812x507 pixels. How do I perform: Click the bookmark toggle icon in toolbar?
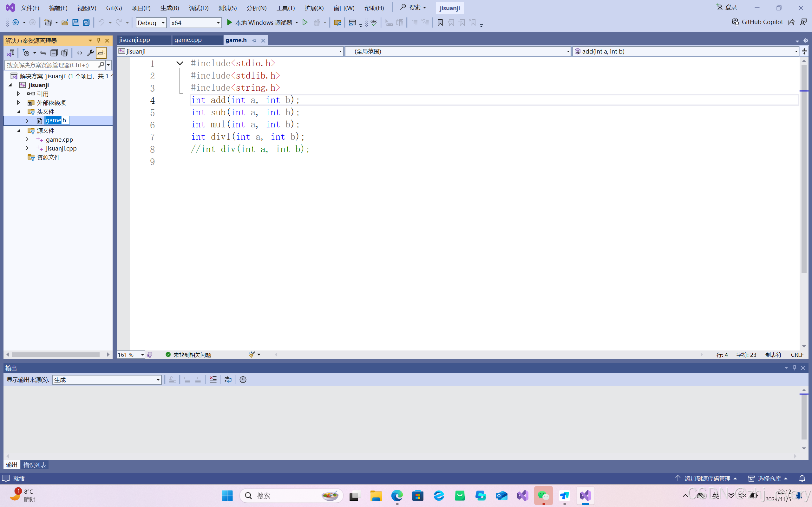(x=440, y=22)
